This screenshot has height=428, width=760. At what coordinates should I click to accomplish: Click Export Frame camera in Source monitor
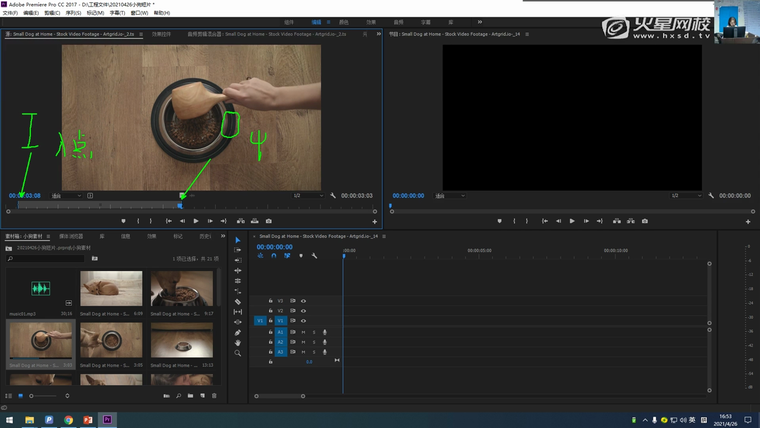click(x=269, y=221)
